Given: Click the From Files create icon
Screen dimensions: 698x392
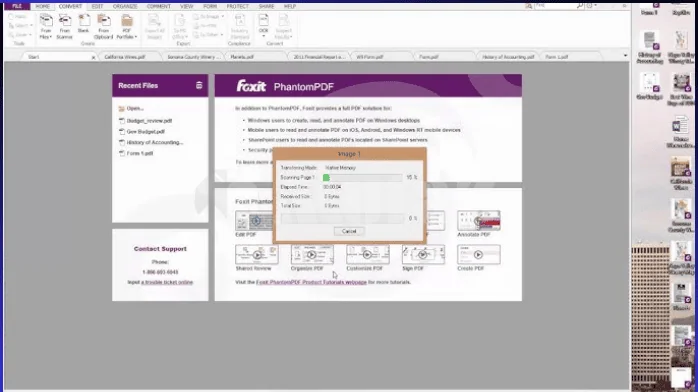Looking at the screenshot, I should tap(45, 27).
